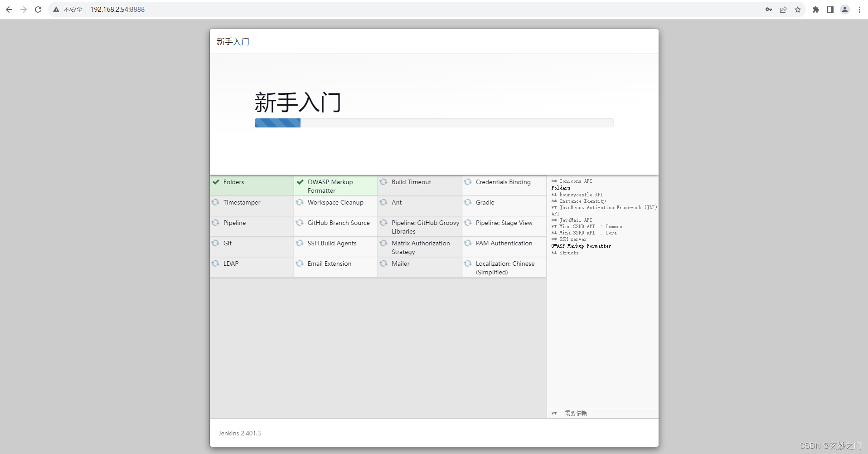Click the not-secure warning triangle icon
The width and height of the screenshot is (868, 454).
56,10
